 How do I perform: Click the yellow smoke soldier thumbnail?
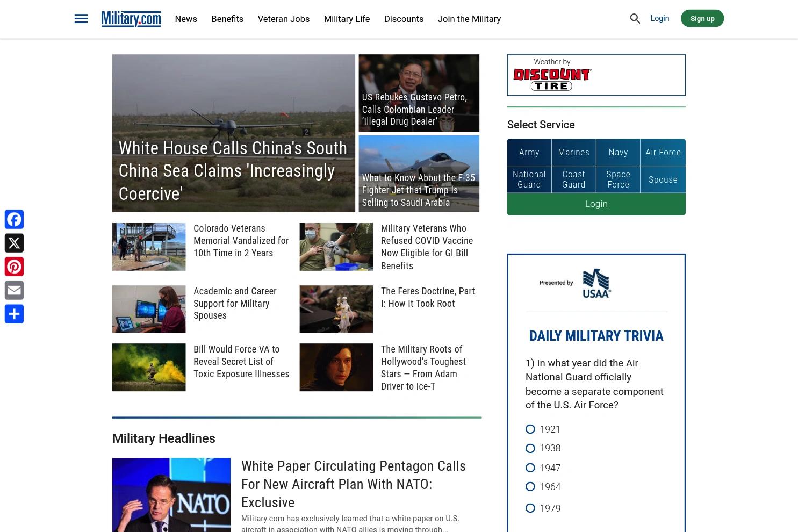[149, 367]
